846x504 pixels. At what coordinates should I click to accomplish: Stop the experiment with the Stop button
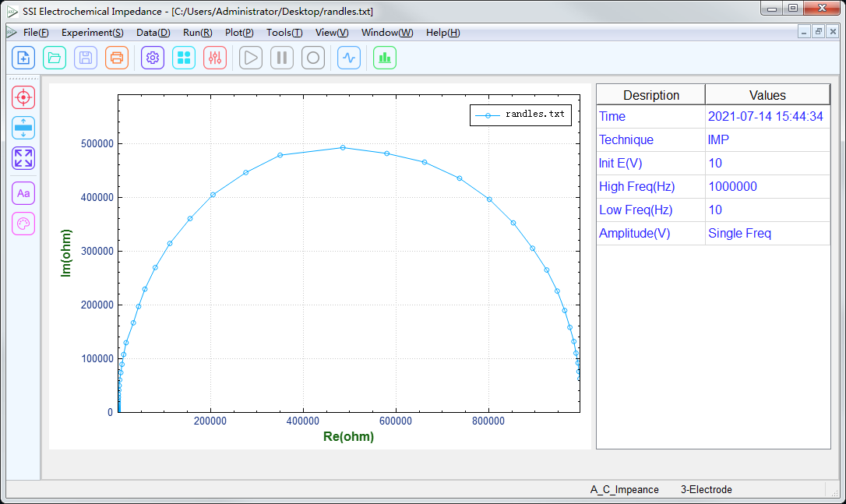313,58
